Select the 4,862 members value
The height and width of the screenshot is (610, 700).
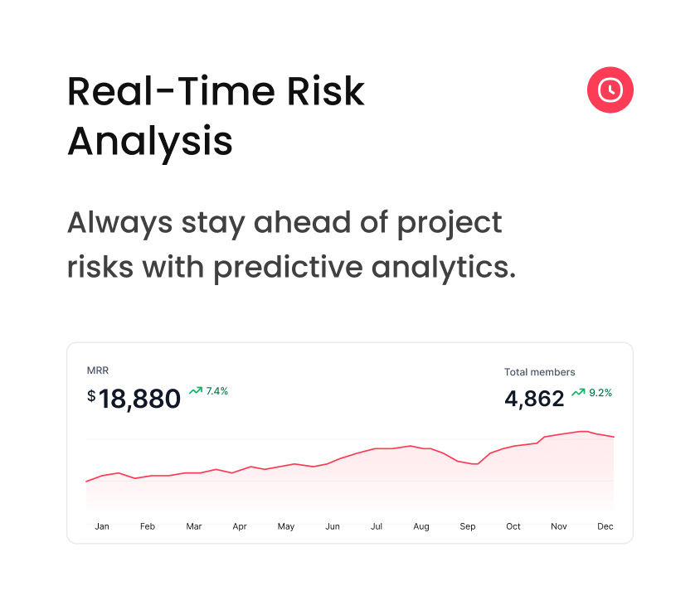click(x=534, y=399)
